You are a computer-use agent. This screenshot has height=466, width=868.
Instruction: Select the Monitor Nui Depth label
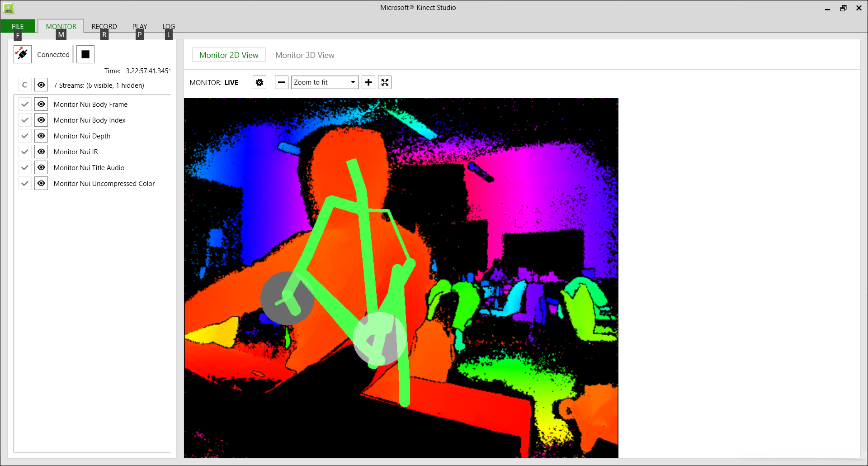tap(82, 136)
